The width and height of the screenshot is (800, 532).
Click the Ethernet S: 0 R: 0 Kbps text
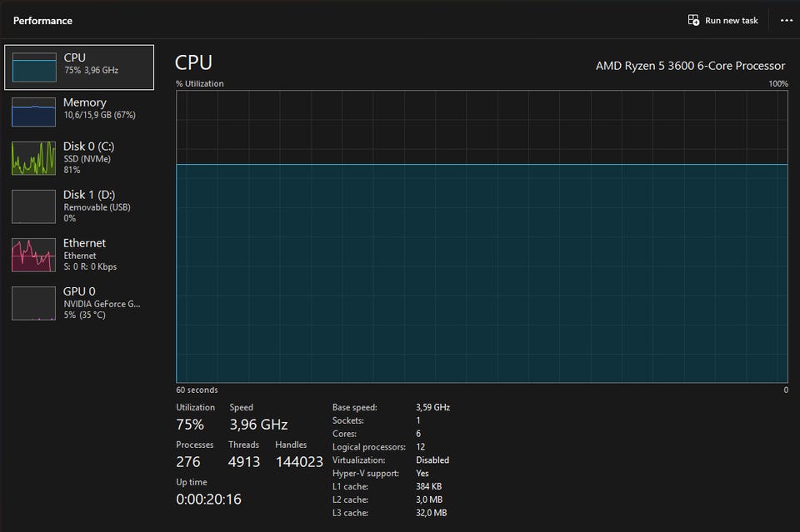(x=90, y=266)
